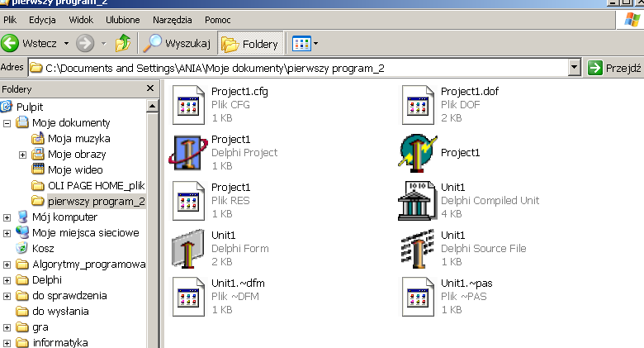Click the Przejdź go button

click(x=614, y=68)
